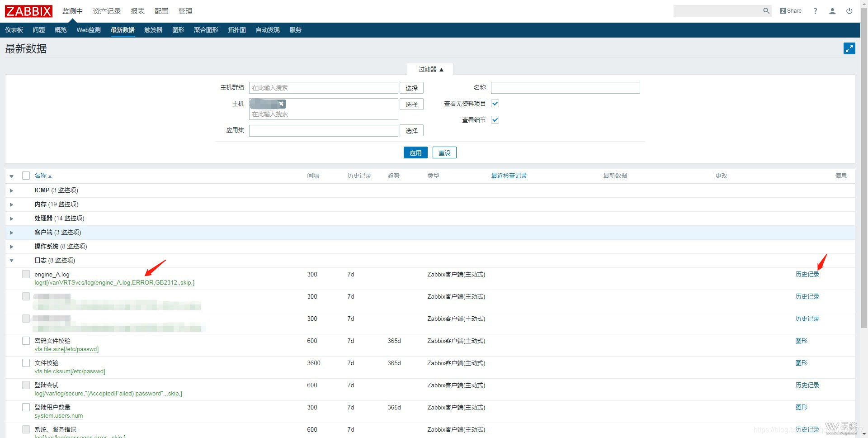
Task: Open the help question mark icon
Action: click(815, 11)
